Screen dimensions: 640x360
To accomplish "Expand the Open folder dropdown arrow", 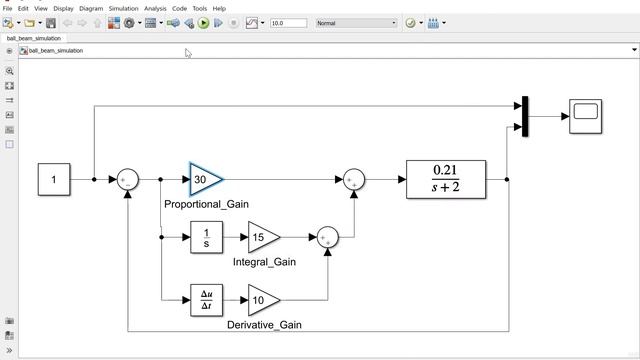I will pyautogui.click(x=40, y=23).
